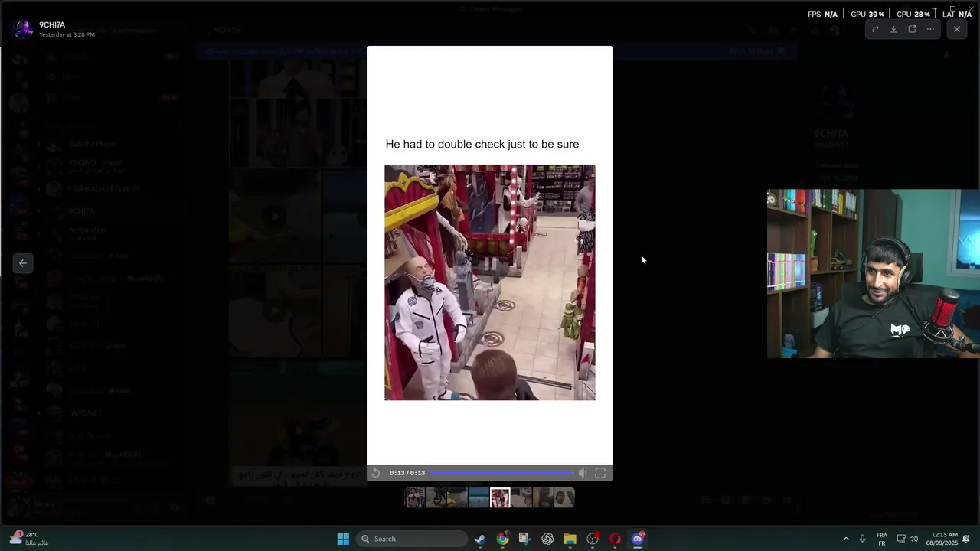Viewport: 980px width, 551px height.
Task: Select the fourth thumbnail in media strip
Action: [479, 498]
